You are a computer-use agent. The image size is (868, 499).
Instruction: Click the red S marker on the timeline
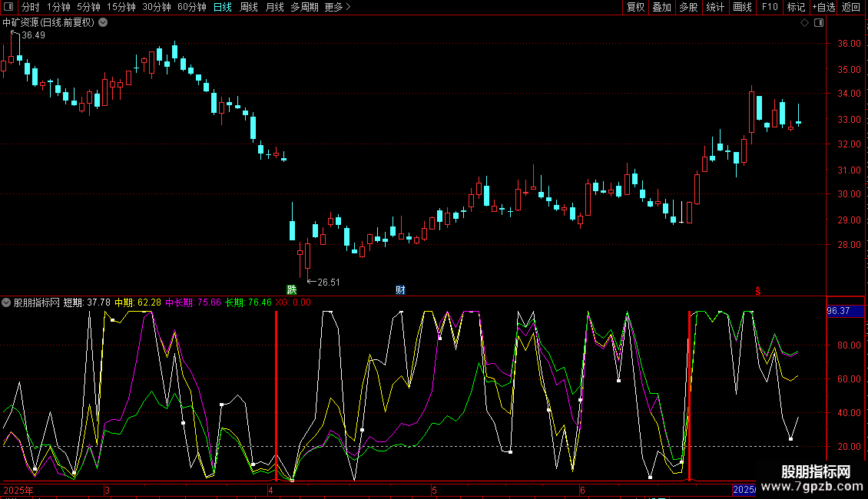coord(757,290)
